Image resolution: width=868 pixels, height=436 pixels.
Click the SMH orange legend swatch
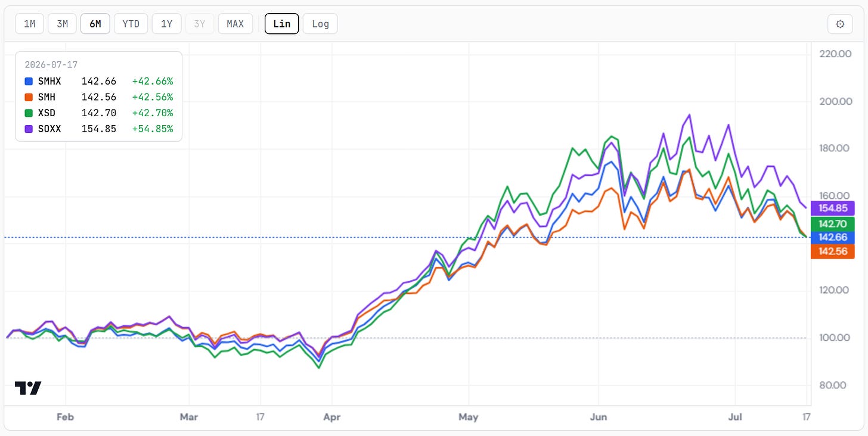coord(29,97)
